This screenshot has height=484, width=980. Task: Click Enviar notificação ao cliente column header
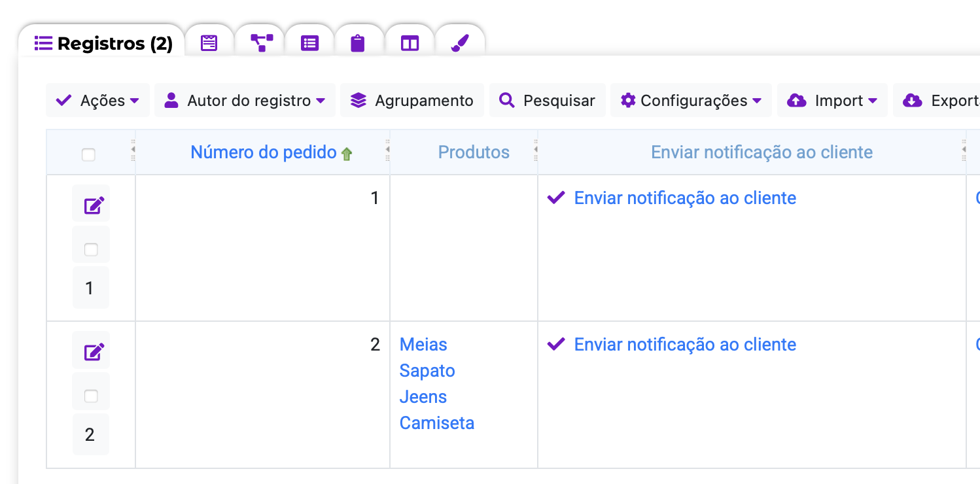pos(761,152)
